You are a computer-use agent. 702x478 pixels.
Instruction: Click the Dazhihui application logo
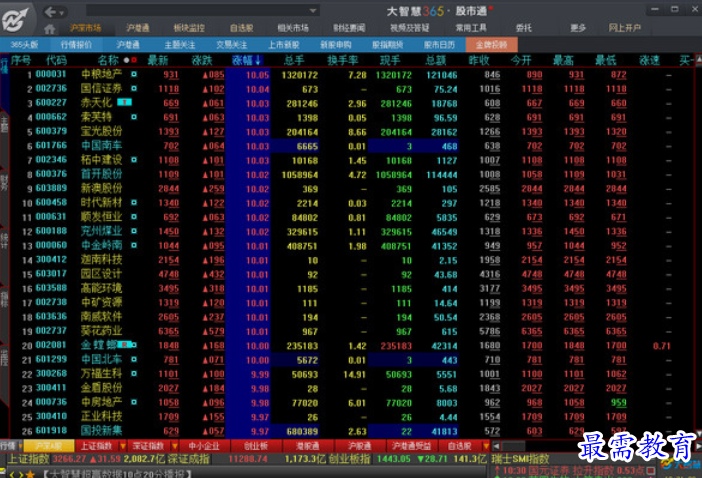17,20
